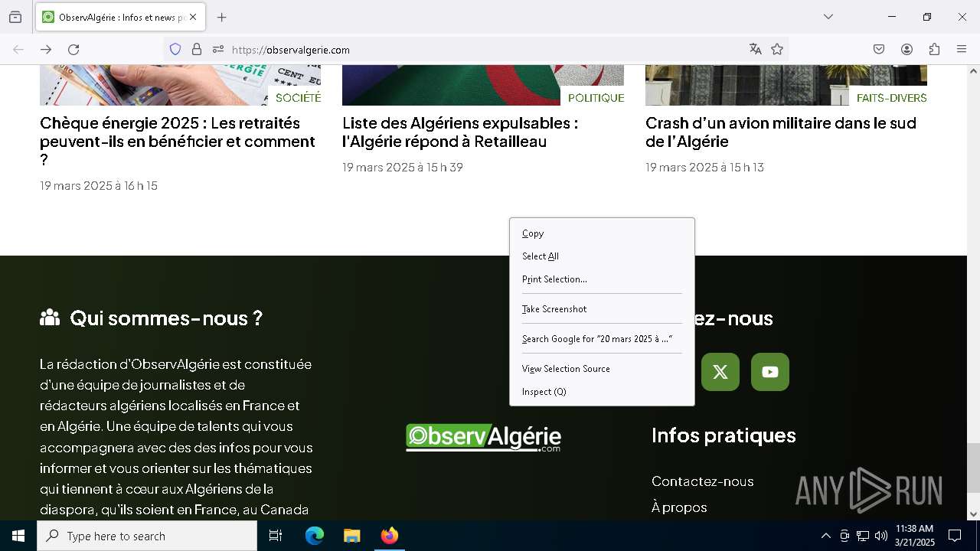Launch Microsoft Edge from taskbar
The image size is (980, 551).
point(315,536)
